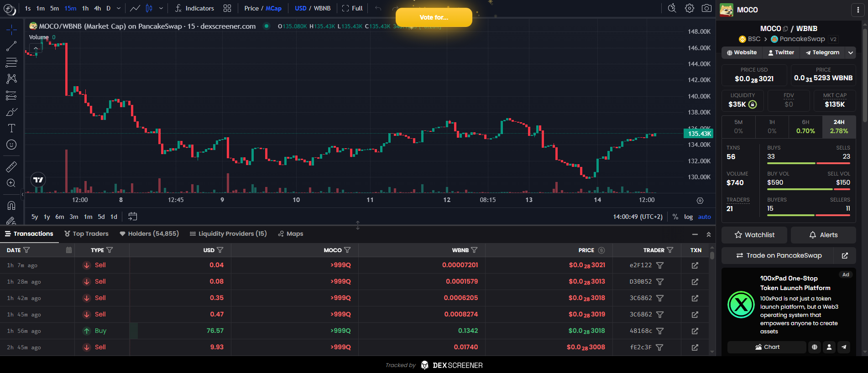The height and width of the screenshot is (373, 868).
Task: Open Liquidity Providers (15) tab
Action: [228, 234]
